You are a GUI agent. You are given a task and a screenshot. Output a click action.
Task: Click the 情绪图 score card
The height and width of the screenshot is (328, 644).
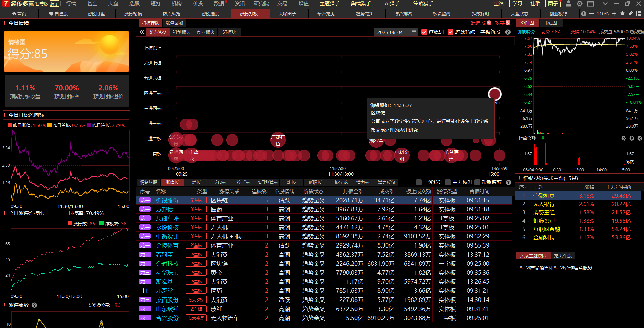pyautogui.click(x=66, y=51)
